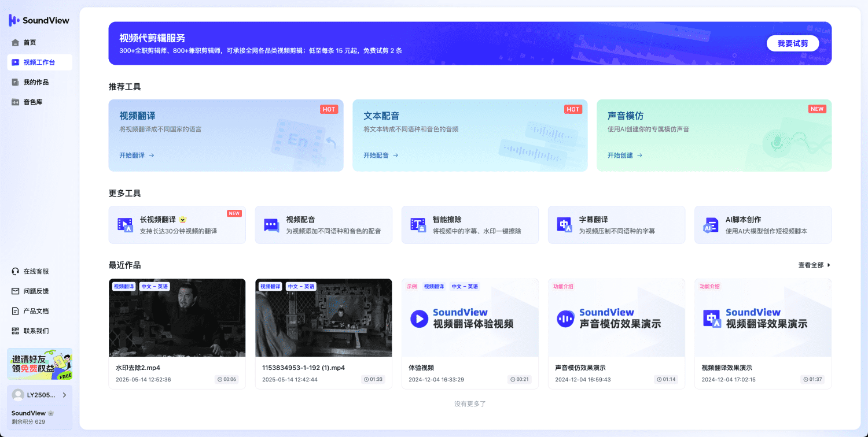Image resolution: width=868 pixels, height=437 pixels.
Task: Expand 查看全部 recent works
Action: pyautogui.click(x=814, y=265)
